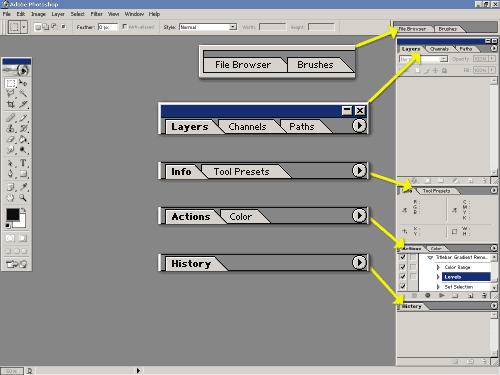Image resolution: width=500 pixels, height=375 pixels.
Task: Uncheck the Levels action item checkbox
Action: tap(403, 276)
